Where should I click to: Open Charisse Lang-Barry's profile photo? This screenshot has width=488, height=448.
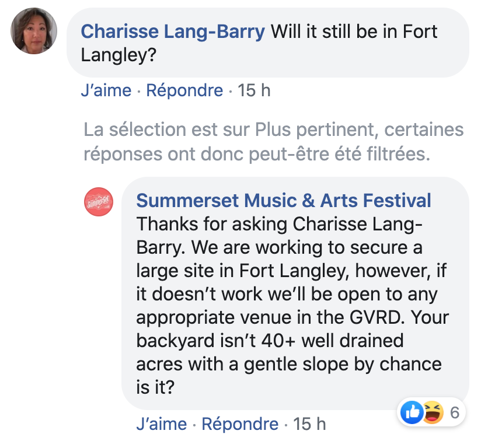[x=34, y=32]
